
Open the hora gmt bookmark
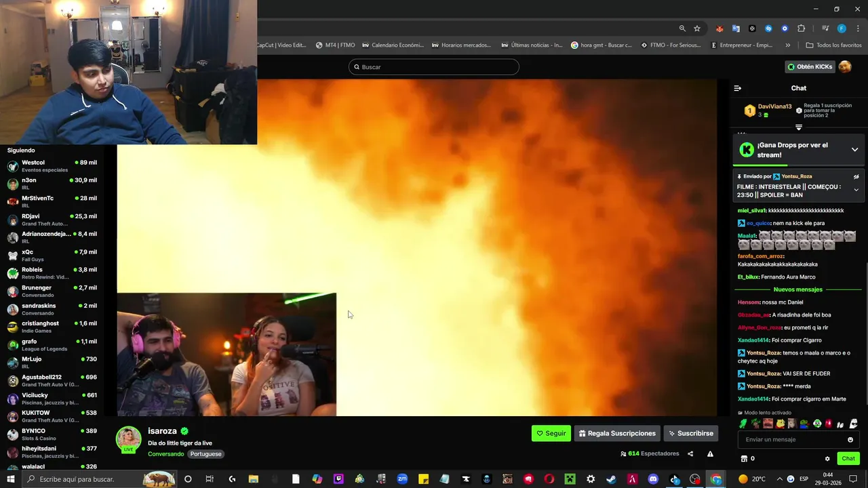(601, 45)
